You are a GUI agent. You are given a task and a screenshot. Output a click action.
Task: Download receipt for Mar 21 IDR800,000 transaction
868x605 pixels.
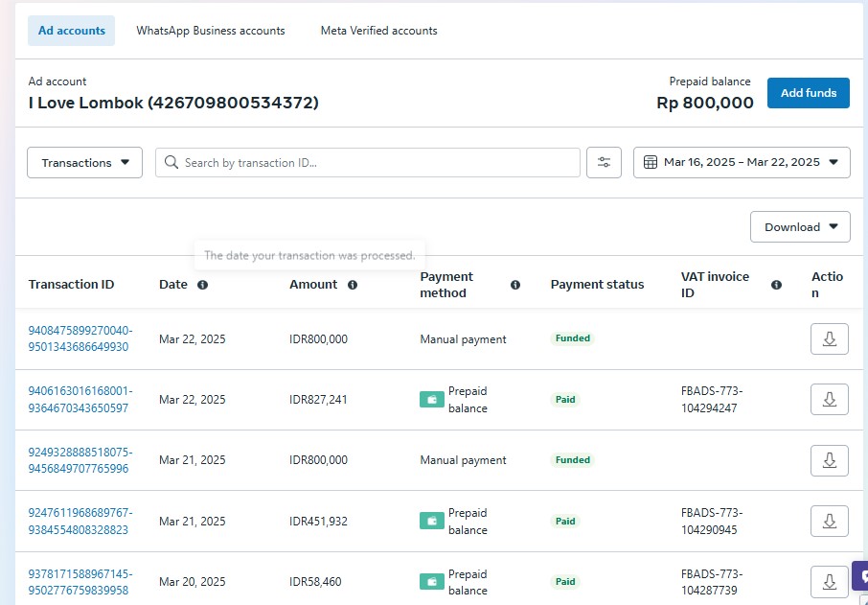pyautogui.click(x=829, y=460)
